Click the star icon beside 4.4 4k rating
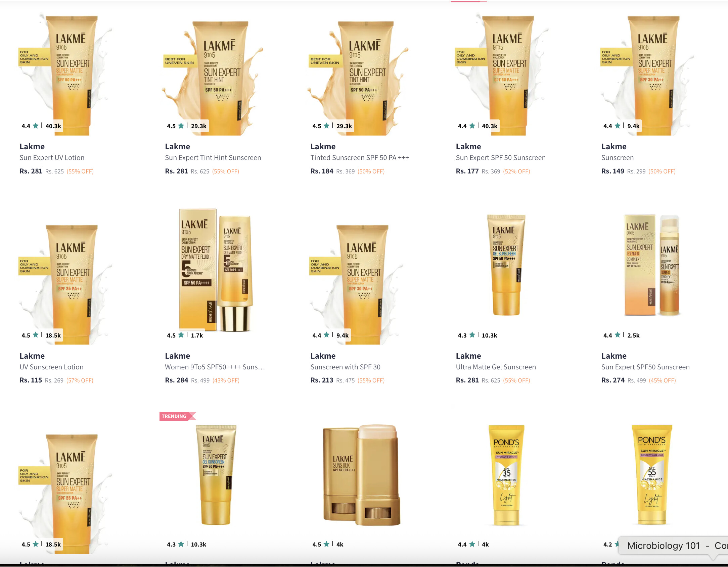728x567 pixels. [472, 544]
